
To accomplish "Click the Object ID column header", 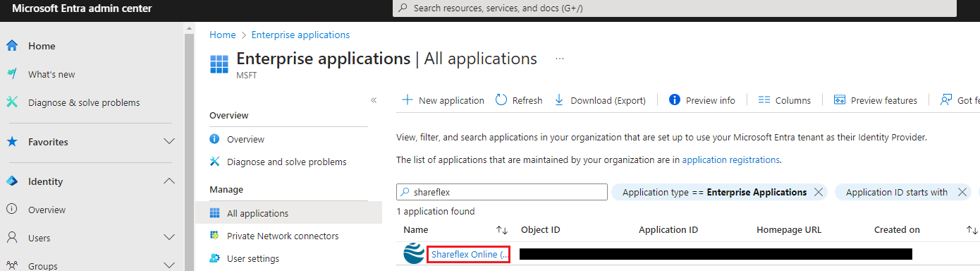I will pyautogui.click(x=541, y=230).
